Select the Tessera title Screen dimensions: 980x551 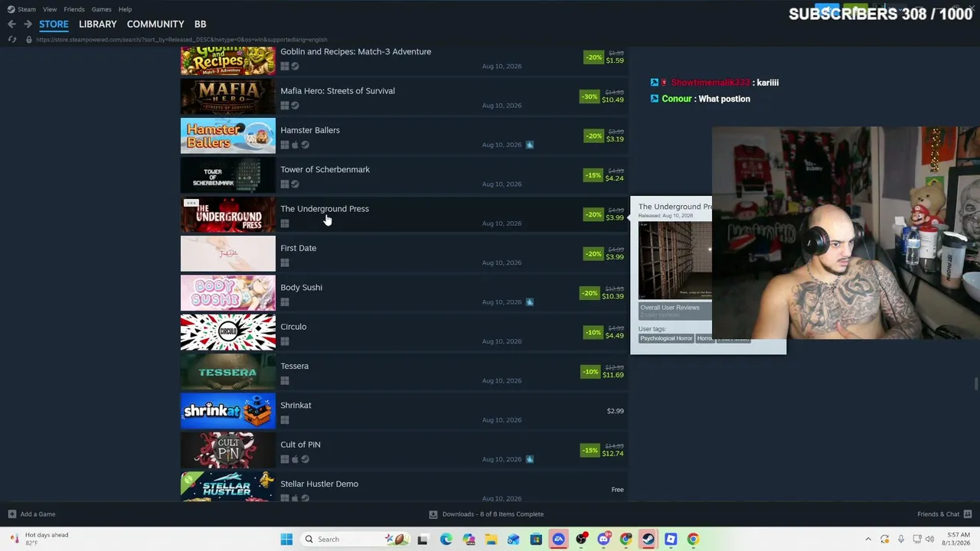tap(294, 366)
